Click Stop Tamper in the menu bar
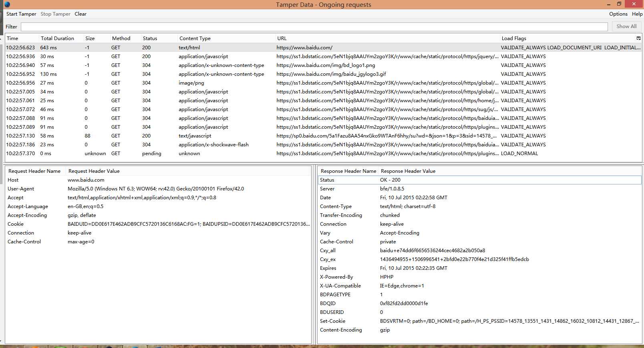 coord(55,14)
